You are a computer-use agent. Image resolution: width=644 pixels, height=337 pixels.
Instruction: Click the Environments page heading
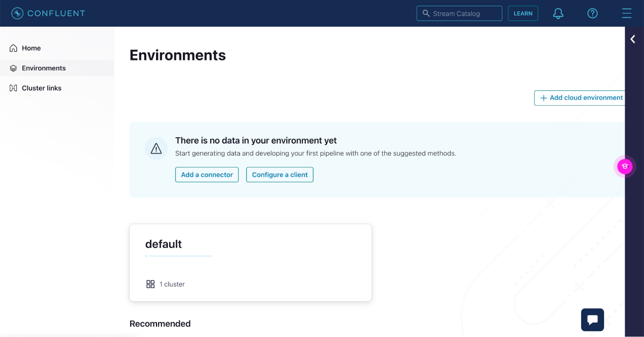[x=178, y=55]
